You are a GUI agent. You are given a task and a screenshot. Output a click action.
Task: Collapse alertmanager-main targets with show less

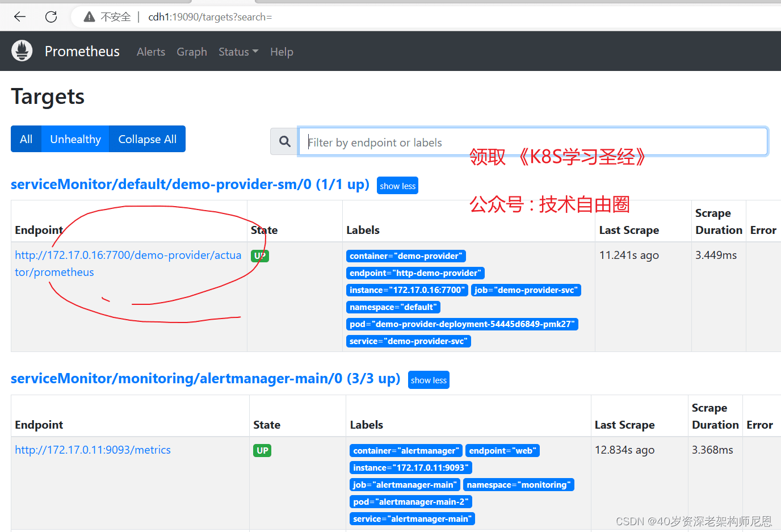tap(429, 380)
